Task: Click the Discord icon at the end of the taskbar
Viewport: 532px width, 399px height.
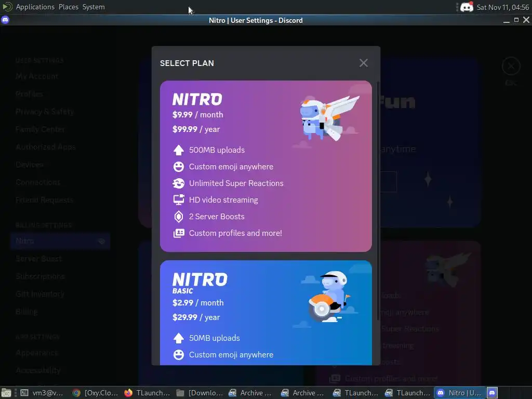Action: coord(492,393)
